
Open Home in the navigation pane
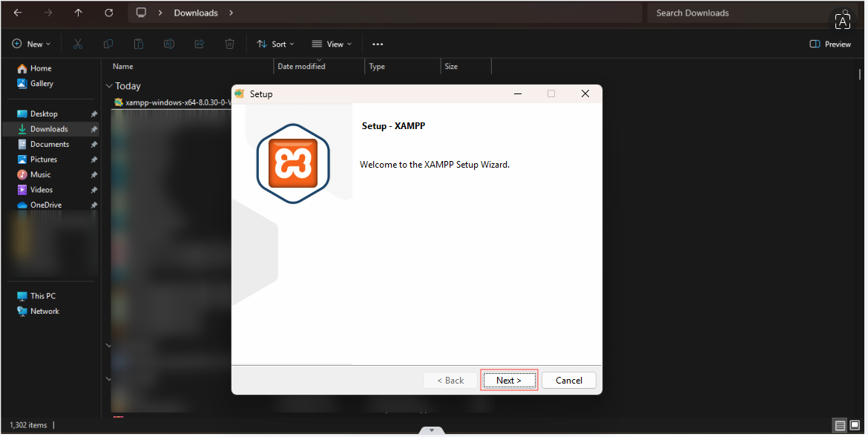click(34, 68)
